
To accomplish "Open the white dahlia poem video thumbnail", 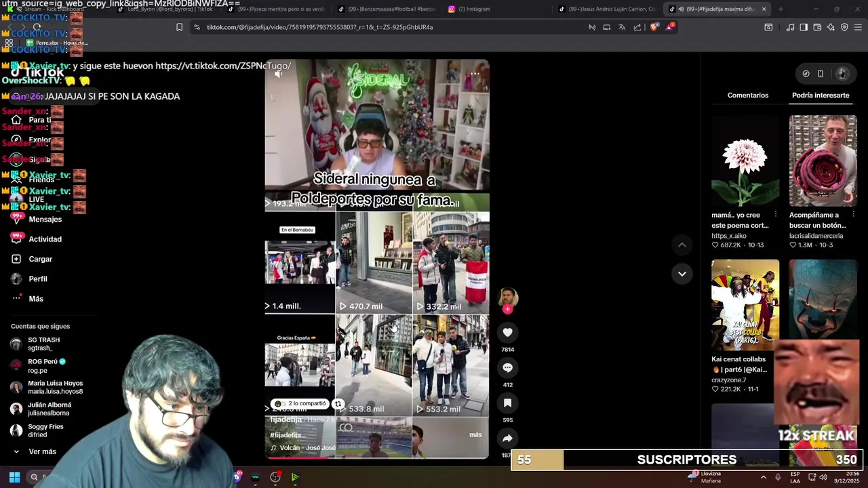I will [745, 161].
